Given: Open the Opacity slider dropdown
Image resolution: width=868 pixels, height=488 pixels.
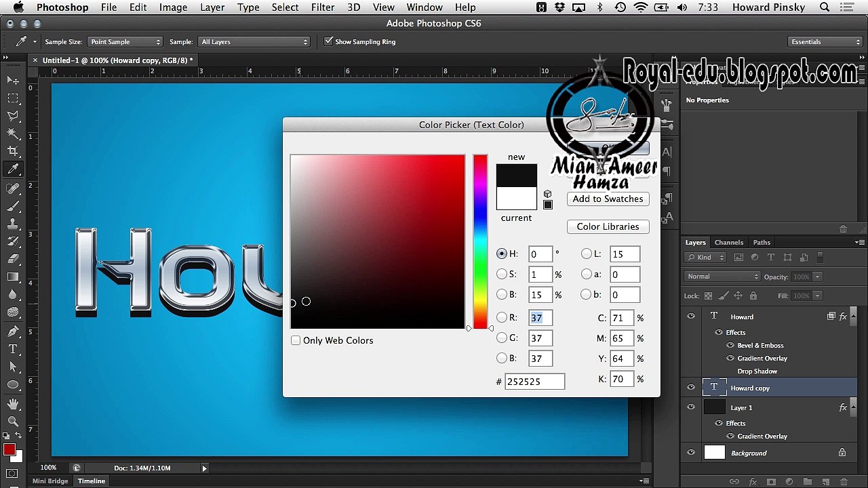Looking at the screenshot, I should click(817, 277).
